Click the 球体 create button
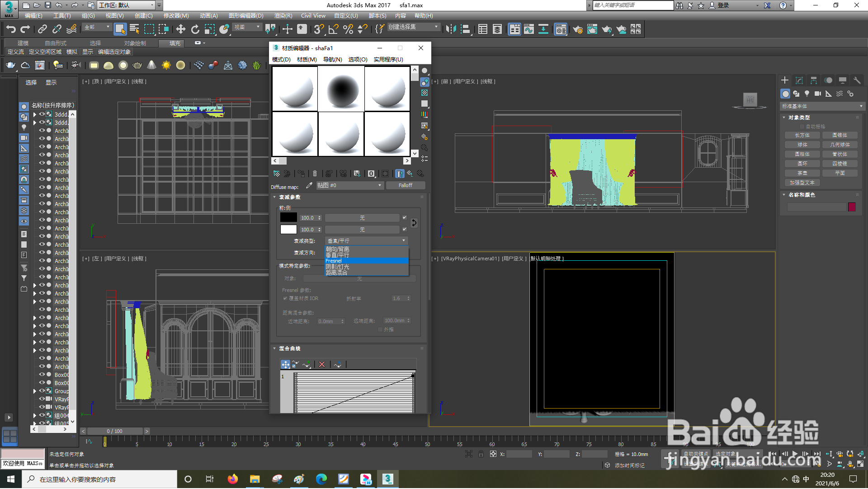 [802, 145]
